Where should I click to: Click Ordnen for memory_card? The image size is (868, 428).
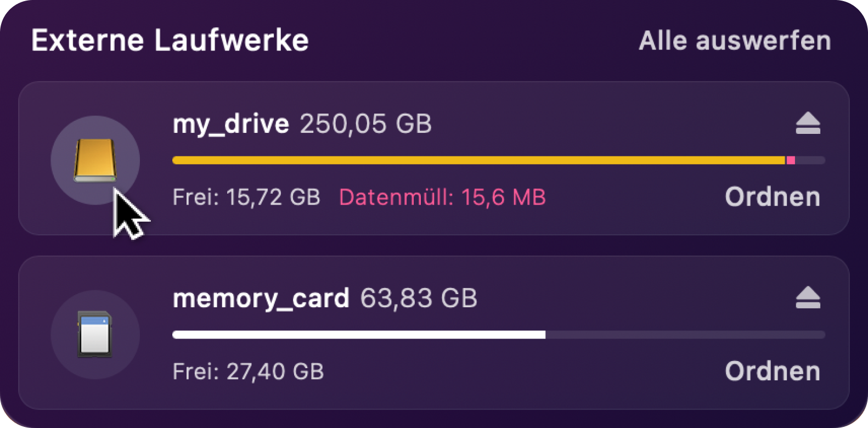(773, 371)
